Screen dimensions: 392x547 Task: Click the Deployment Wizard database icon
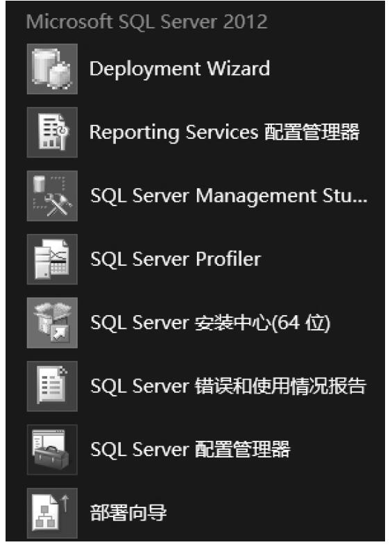52,69
